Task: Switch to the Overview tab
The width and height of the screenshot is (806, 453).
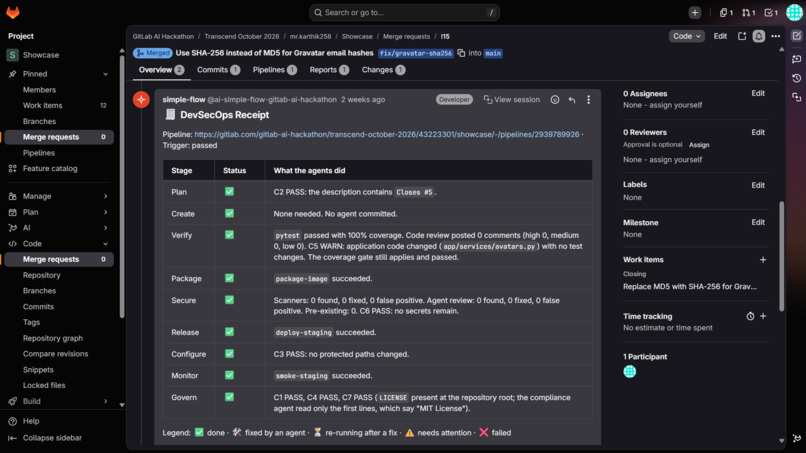Action: (161, 70)
